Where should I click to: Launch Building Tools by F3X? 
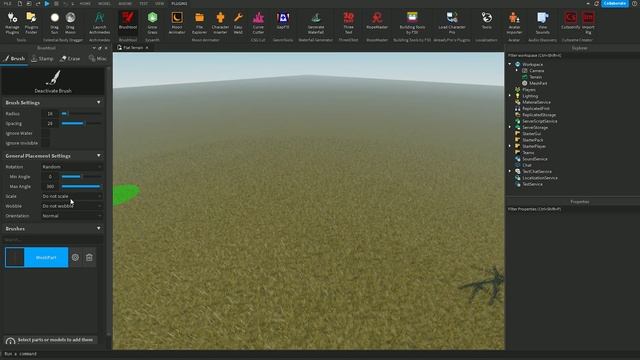coord(412,23)
